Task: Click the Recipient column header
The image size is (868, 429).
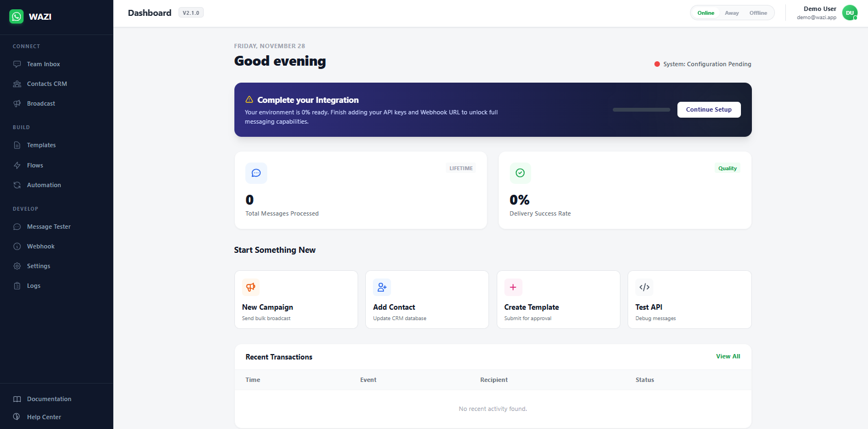Action: click(494, 380)
